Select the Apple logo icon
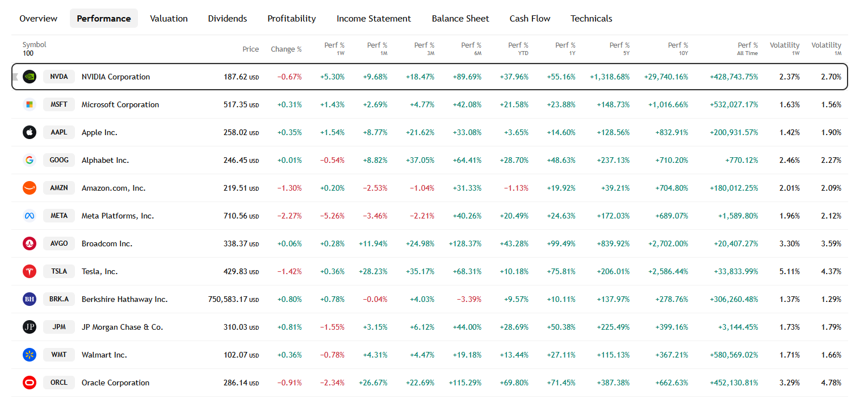This screenshot has width=868, height=399. (x=29, y=132)
